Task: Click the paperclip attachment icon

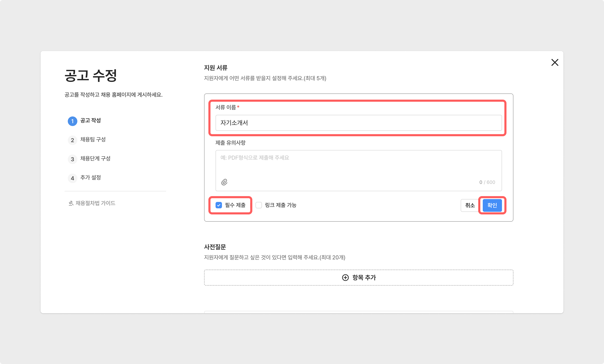Action: 224,182
